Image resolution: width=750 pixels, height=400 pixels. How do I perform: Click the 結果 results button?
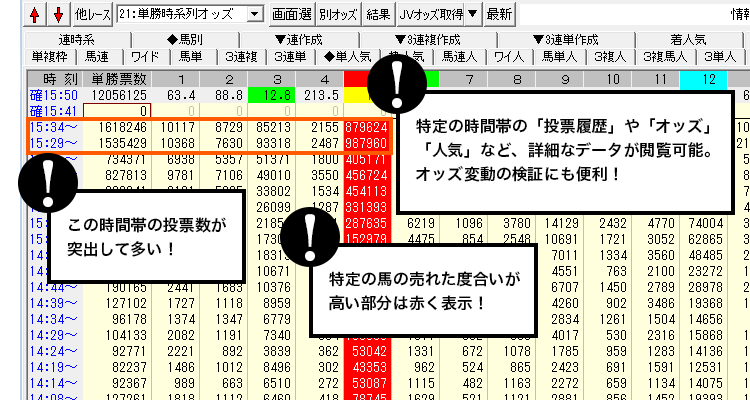click(x=378, y=14)
